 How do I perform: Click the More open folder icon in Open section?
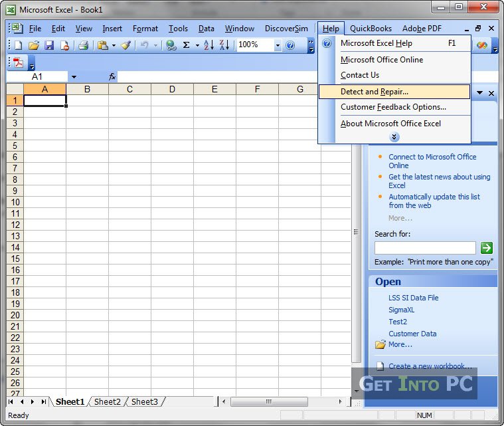click(380, 345)
